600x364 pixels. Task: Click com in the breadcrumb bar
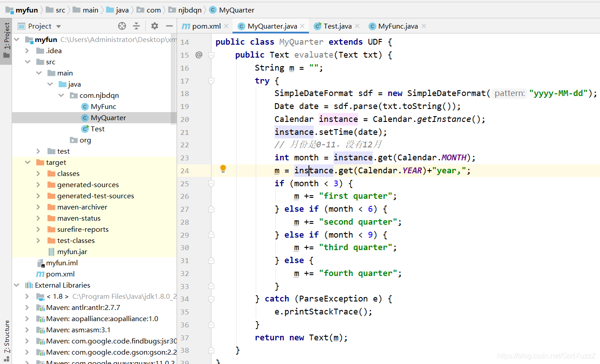149,10
